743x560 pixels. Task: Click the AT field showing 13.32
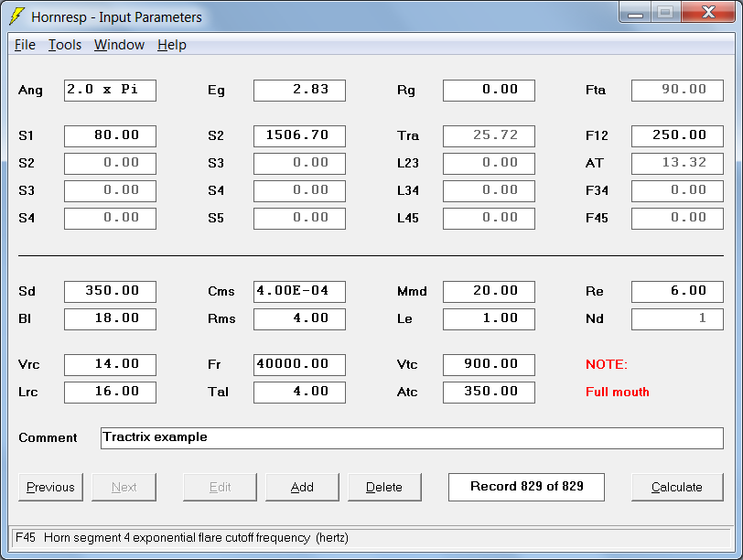pos(677,164)
